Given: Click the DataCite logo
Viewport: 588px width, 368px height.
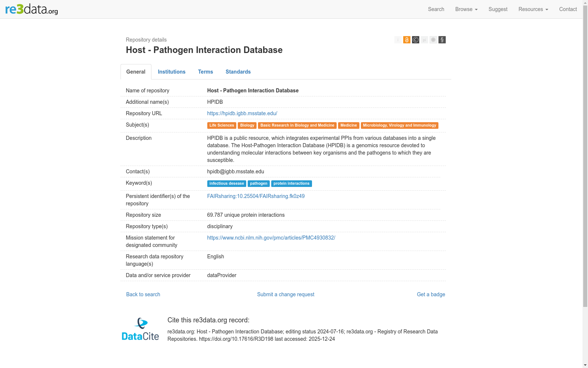Looking at the screenshot, I should pos(140,329).
